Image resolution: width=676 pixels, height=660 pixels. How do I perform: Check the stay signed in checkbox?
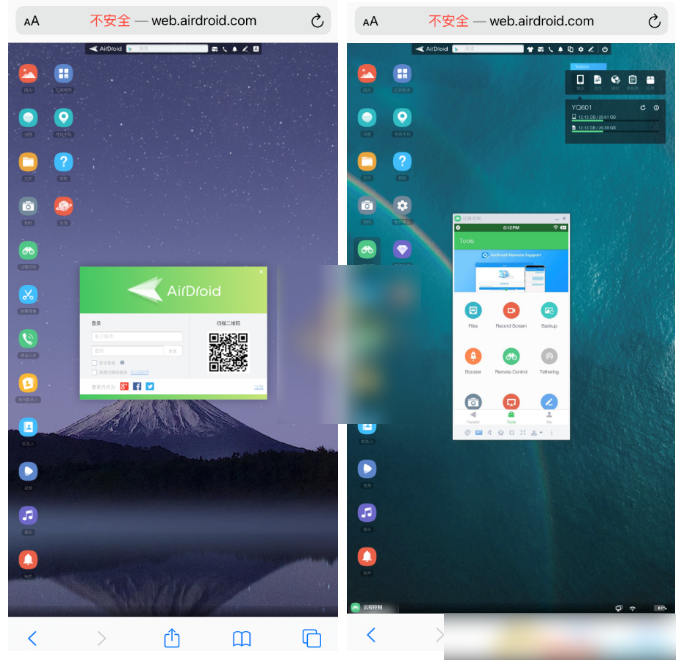coord(94,372)
